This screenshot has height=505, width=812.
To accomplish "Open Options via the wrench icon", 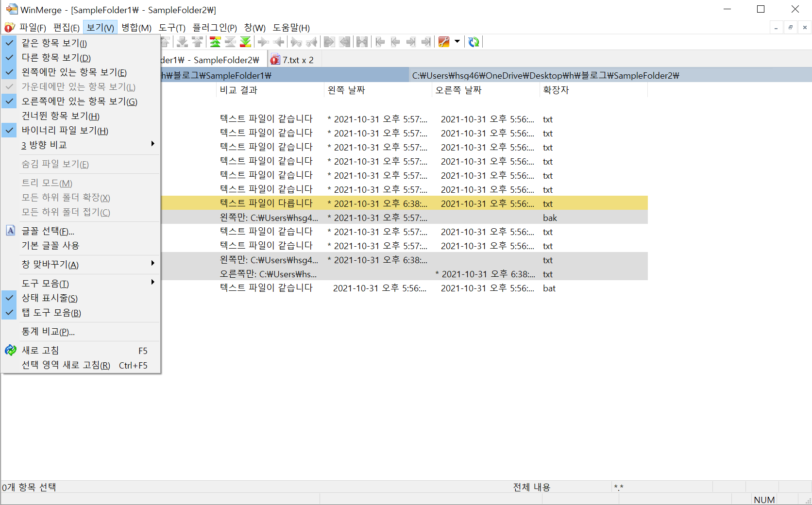I will pos(444,42).
